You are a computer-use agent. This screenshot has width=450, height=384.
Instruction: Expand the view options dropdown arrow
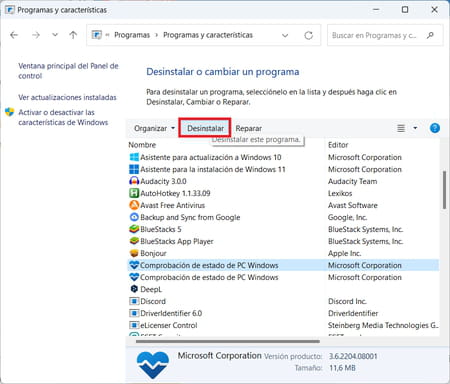click(415, 128)
